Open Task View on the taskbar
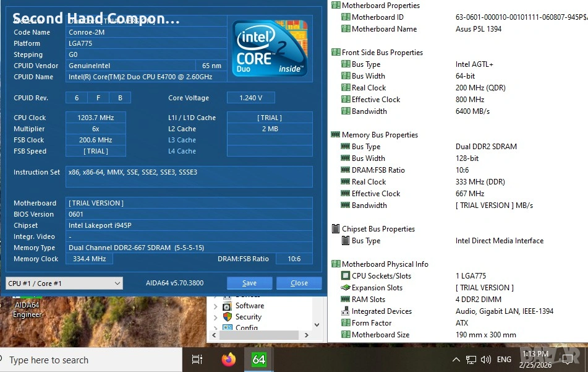 coord(197,360)
